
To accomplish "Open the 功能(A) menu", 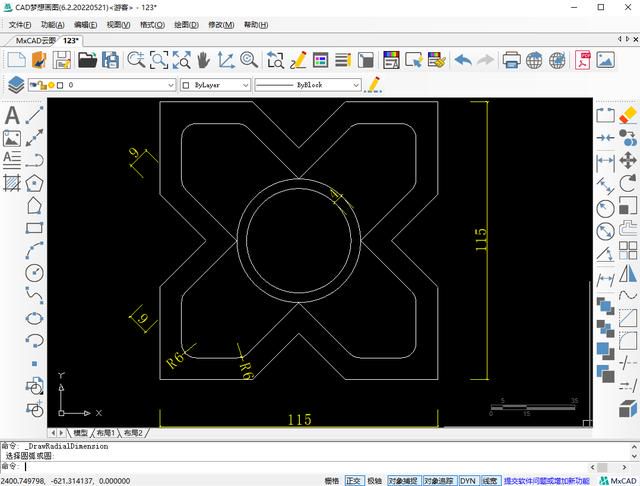I will 53,25.
